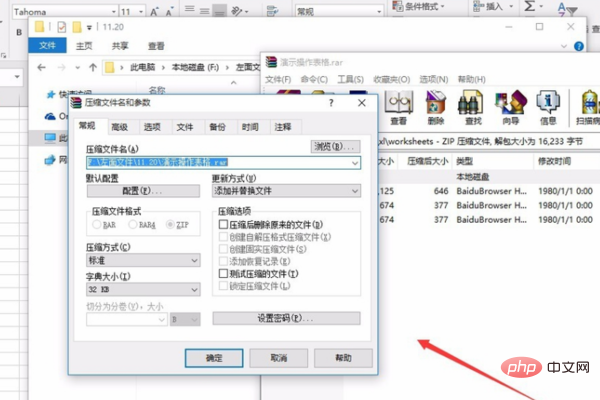
Task: Click Modified (修改时间) column header in WinRAR
Action: [554, 162]
